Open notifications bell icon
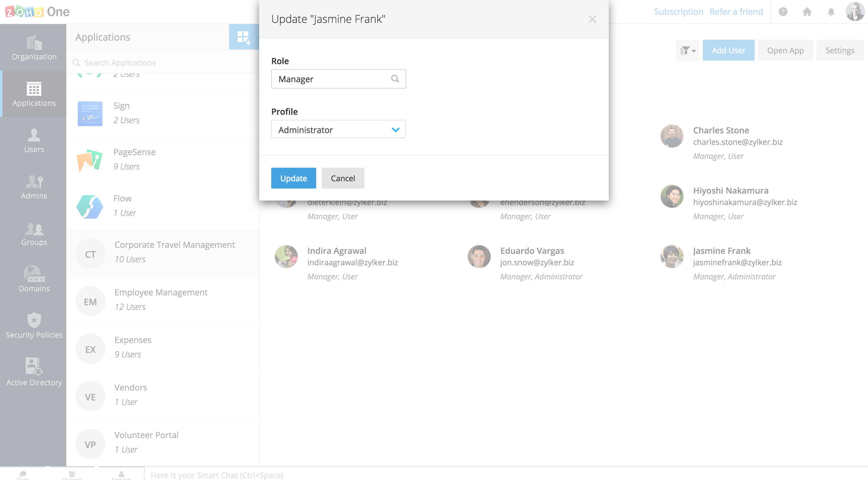868x480 pixels. pyautogui.click(x=831, y=12)
